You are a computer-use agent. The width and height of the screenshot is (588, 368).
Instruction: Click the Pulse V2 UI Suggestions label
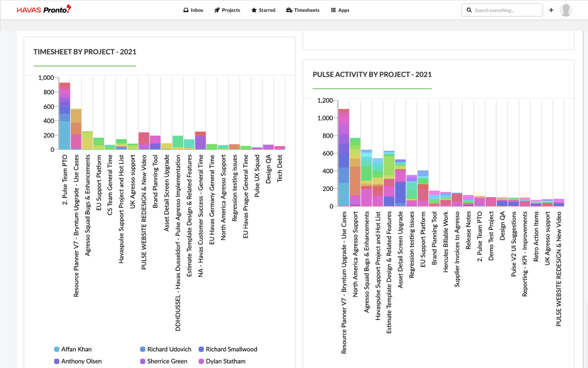(514, 244)
